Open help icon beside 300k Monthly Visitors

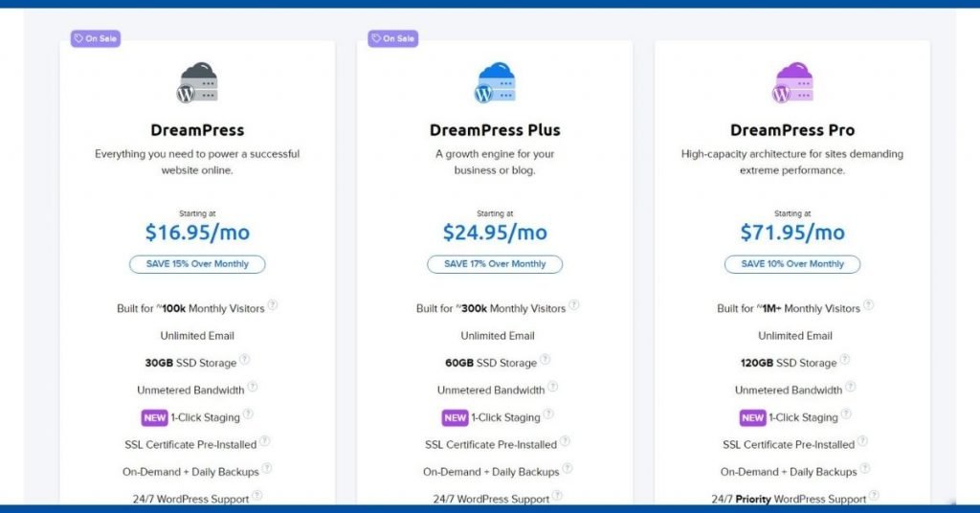574,305
